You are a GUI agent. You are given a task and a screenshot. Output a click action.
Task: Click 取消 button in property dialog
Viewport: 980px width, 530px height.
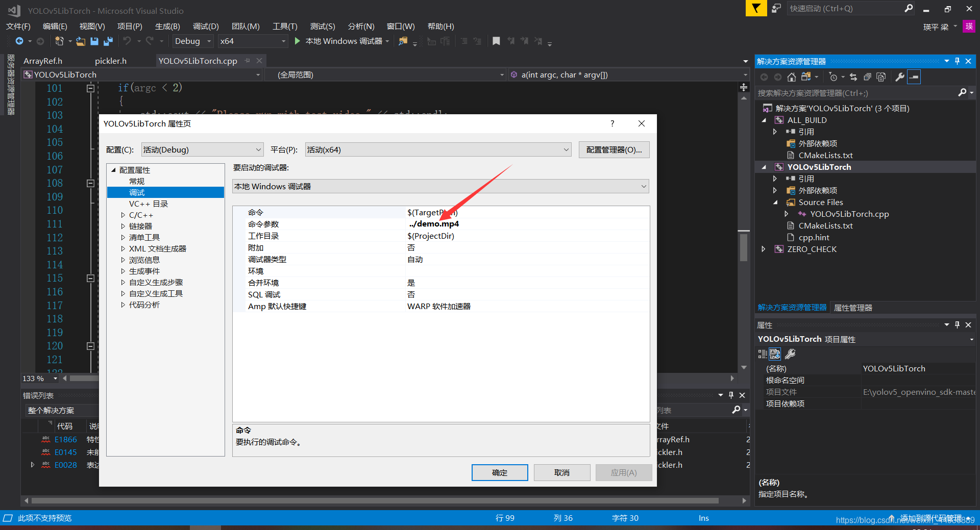click(x=562, y=472)
